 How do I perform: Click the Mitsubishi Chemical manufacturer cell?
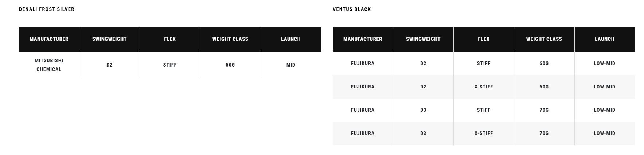[x=49, y=65]
